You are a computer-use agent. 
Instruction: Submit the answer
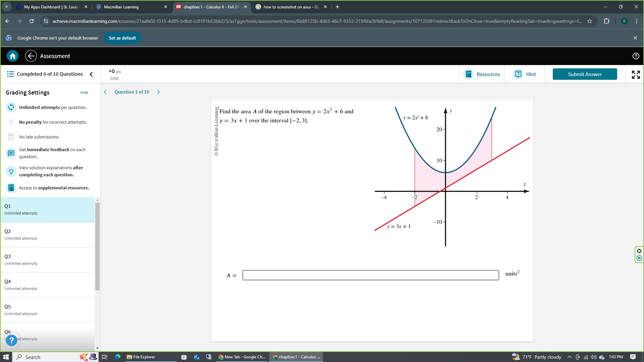pos(585,74)
